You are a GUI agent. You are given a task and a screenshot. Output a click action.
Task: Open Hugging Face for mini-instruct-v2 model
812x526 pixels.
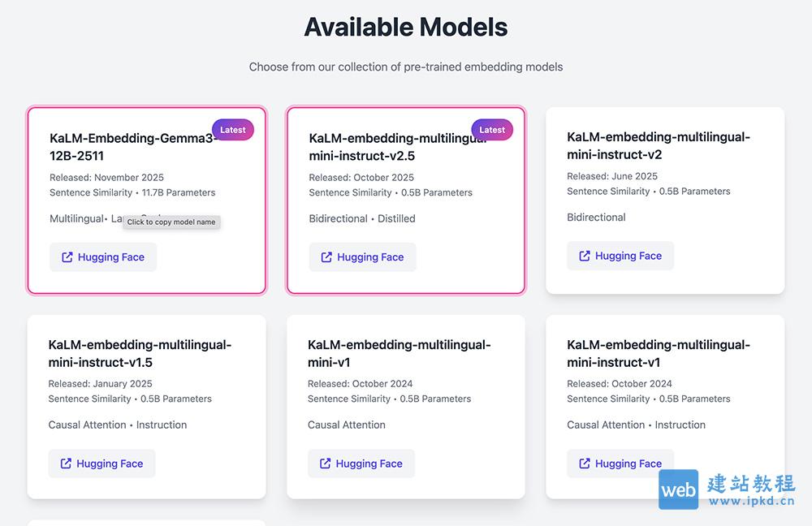[x=620, y=256]
